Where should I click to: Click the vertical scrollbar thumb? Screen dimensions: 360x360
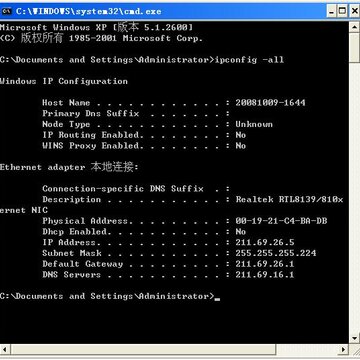pyautogui.click(x=354, y=47)
